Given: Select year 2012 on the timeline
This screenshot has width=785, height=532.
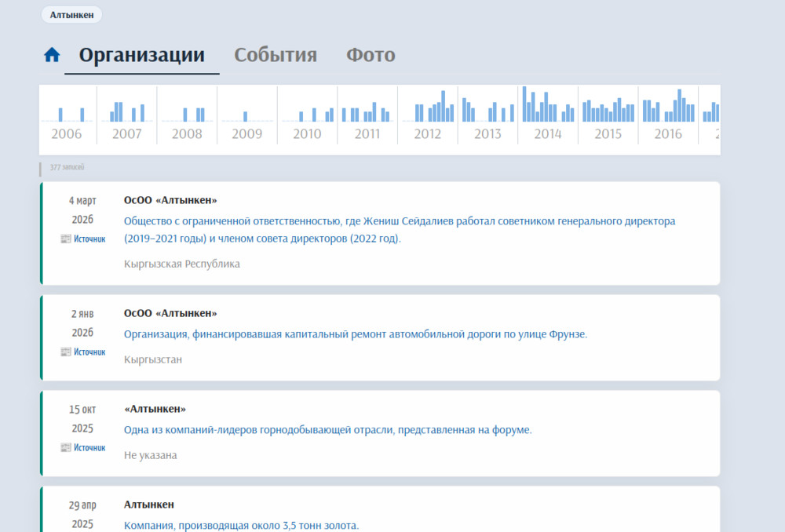Looking at the screenshot, I should tap(427, 134).
